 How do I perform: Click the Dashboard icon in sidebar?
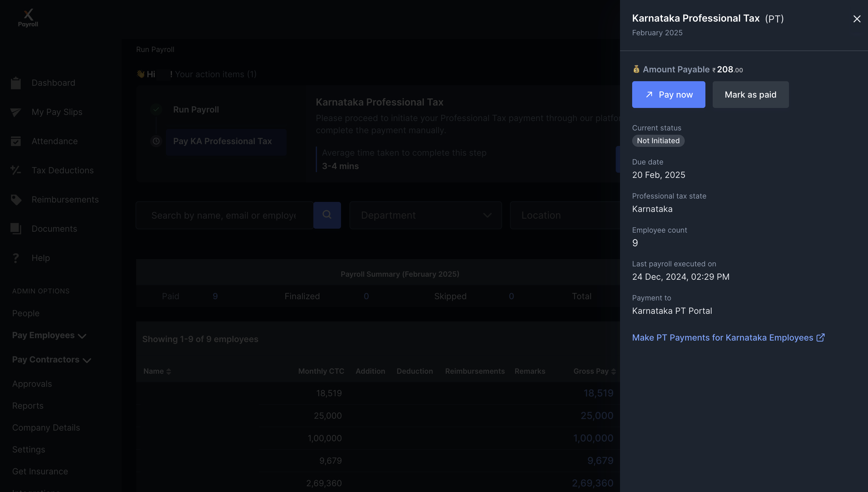click(16, 83)
